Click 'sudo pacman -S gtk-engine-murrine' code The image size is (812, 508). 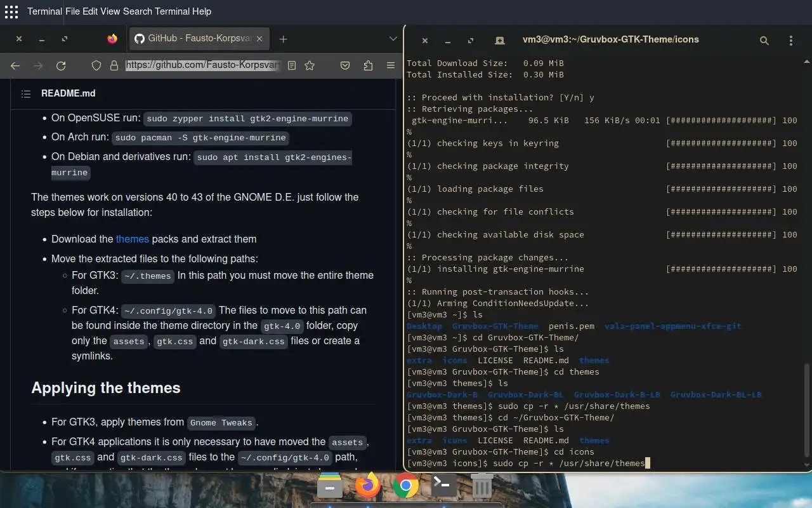pyautogui.click(x=201, y=138)
